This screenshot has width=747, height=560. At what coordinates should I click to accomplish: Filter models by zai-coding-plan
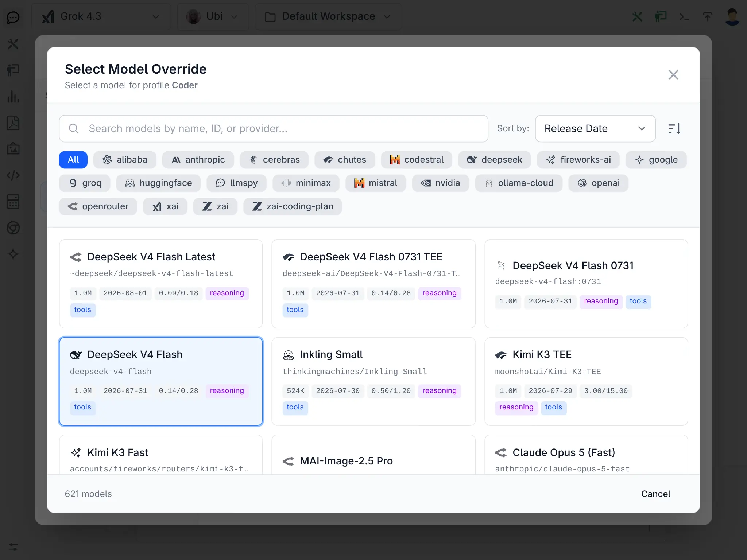[293, 206]
